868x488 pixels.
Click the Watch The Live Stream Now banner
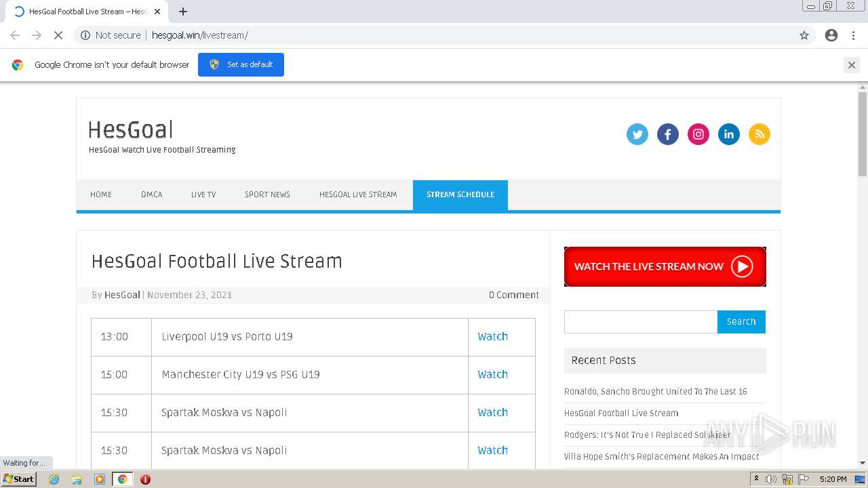pyautogui.click(x=665, y=266)
